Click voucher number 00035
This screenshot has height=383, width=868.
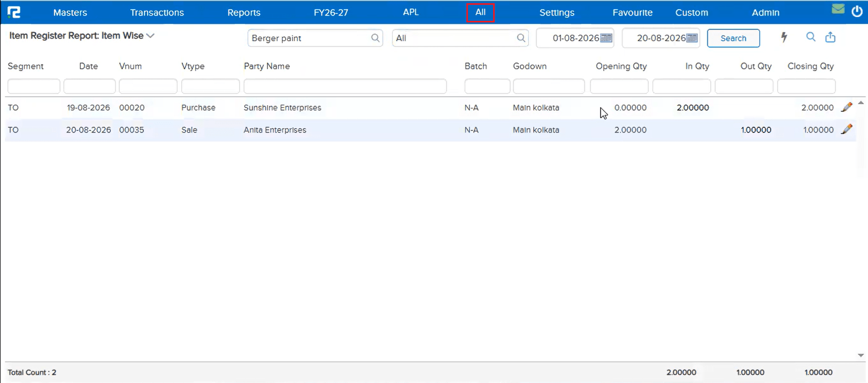(x=132, y=130)
